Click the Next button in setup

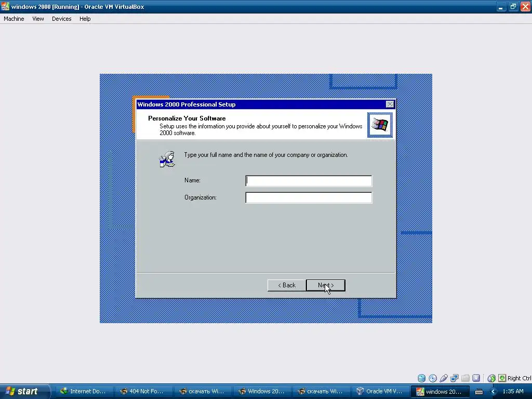326,285
